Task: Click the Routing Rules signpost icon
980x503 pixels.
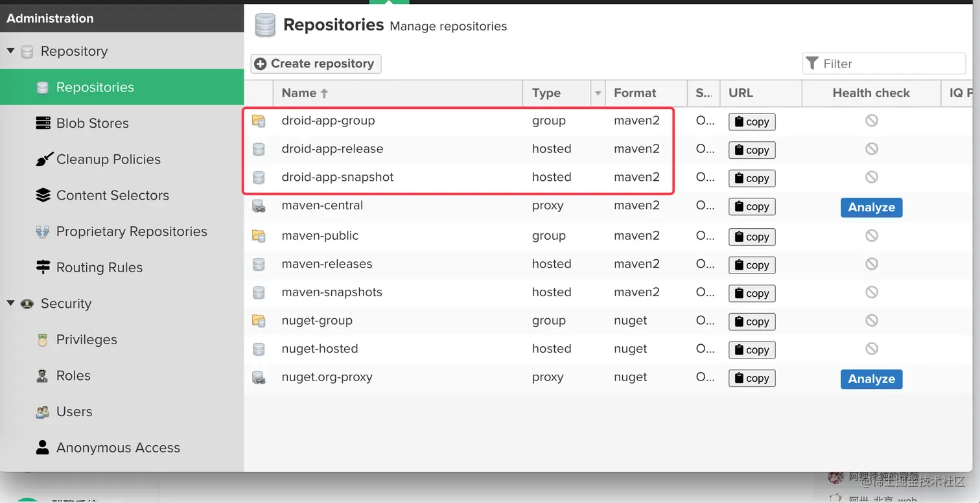Action: pos(43,267)
